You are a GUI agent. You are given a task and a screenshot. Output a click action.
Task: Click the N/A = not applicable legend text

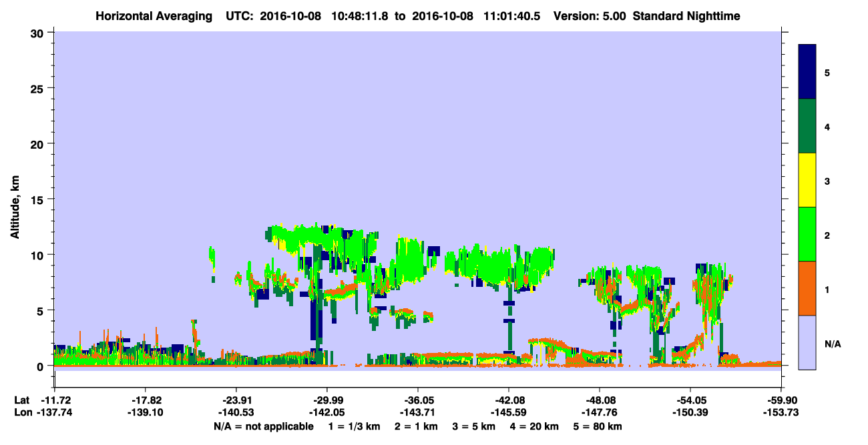(263, 426)
